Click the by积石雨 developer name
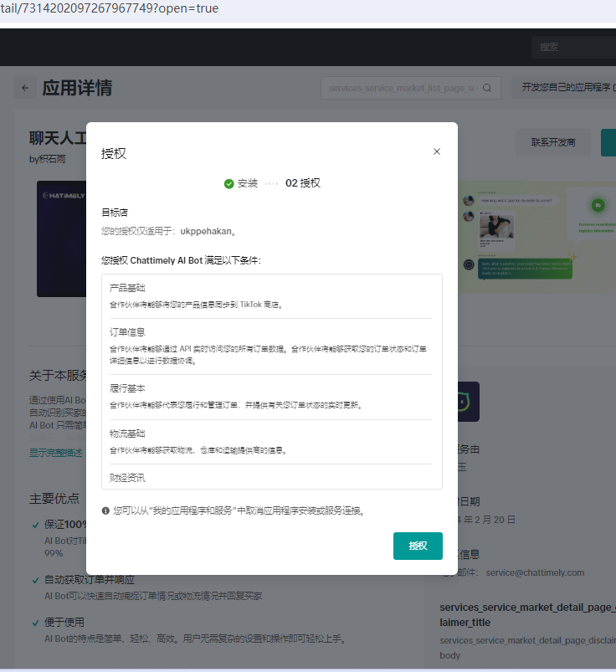The image size is (616, 672). [47, 160]
